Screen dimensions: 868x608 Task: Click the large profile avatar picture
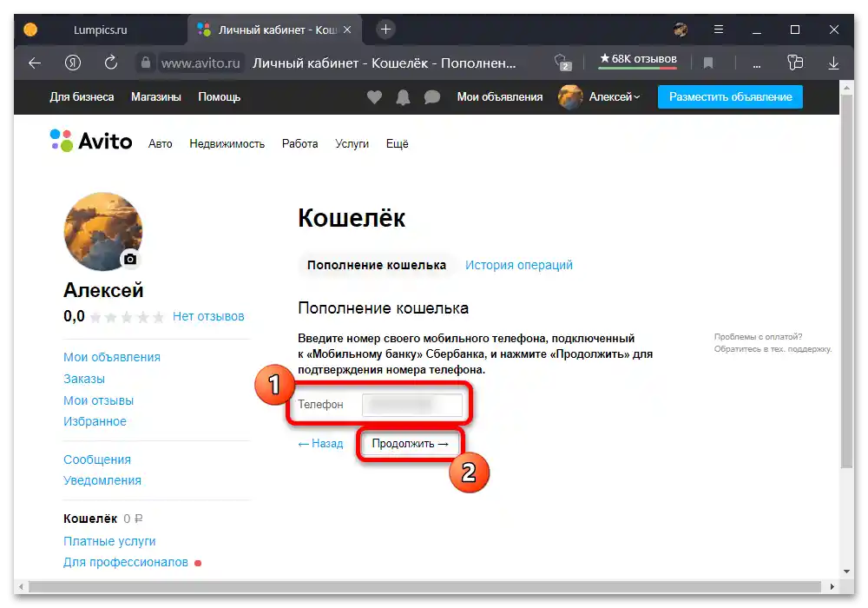click(x=103, y=231)
